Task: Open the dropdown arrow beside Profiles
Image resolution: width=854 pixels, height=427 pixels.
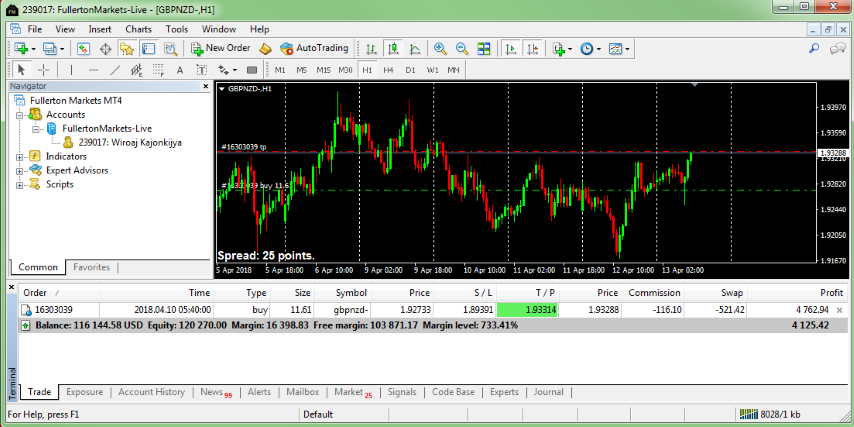Action: 62,49
